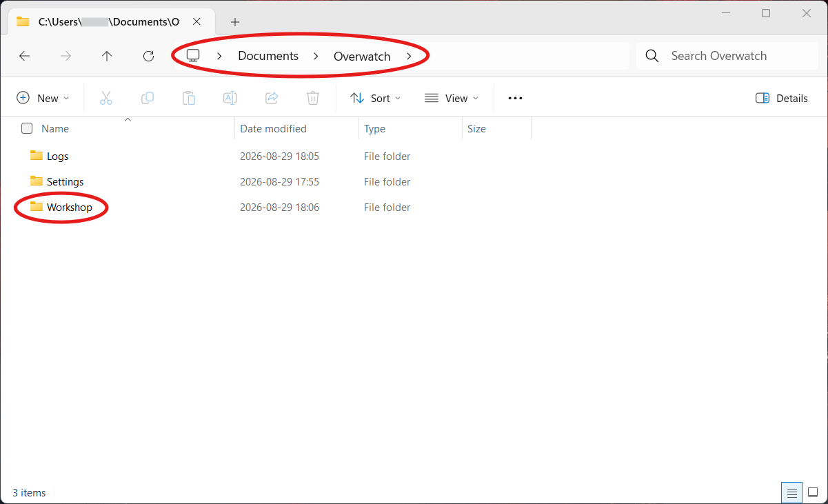Click File folder type in Workshop row
Image resolution: width=828 pixels, height=504 pixels.
click(x=387, y=208)
